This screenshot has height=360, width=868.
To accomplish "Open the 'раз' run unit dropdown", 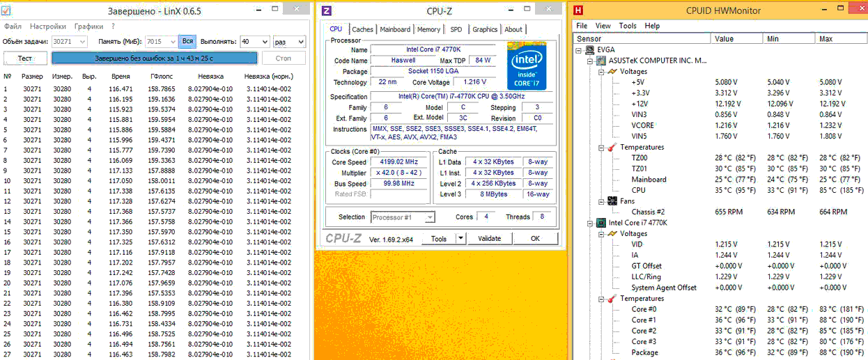I will point(300,42).
